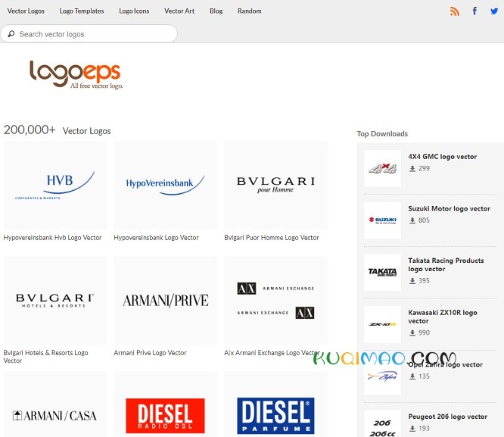Click the Suzuki sidebar thumbnail
This screenshot has height=437, width=504.
pos(382,220)
